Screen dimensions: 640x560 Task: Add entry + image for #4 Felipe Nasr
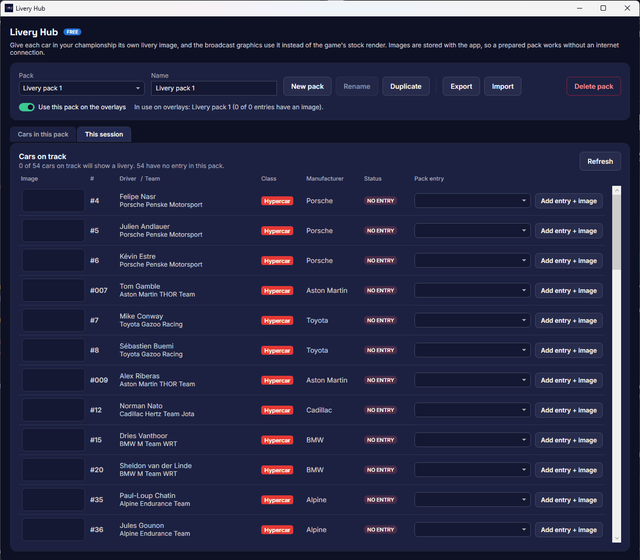569,201
